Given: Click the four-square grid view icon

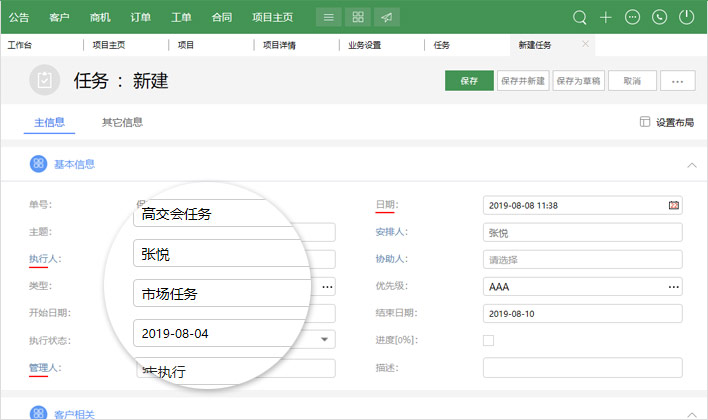Looking at the screenshot, I should (x=358, y=17).
